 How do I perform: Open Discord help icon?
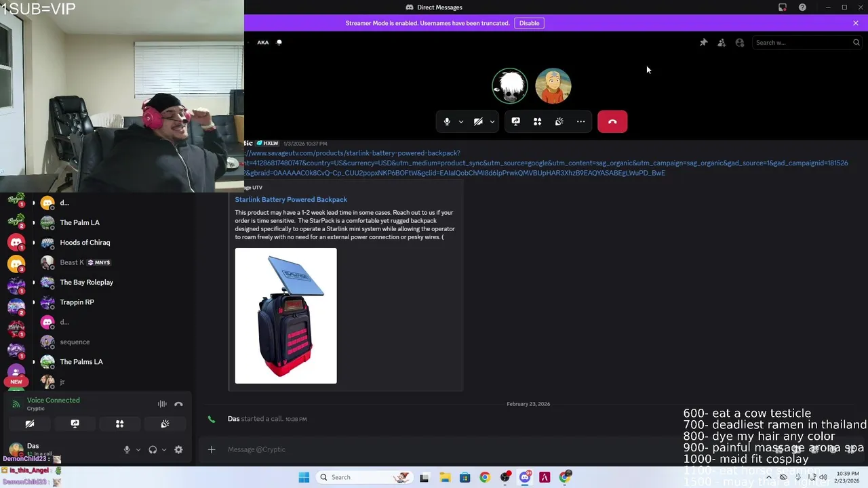[803, 7]
